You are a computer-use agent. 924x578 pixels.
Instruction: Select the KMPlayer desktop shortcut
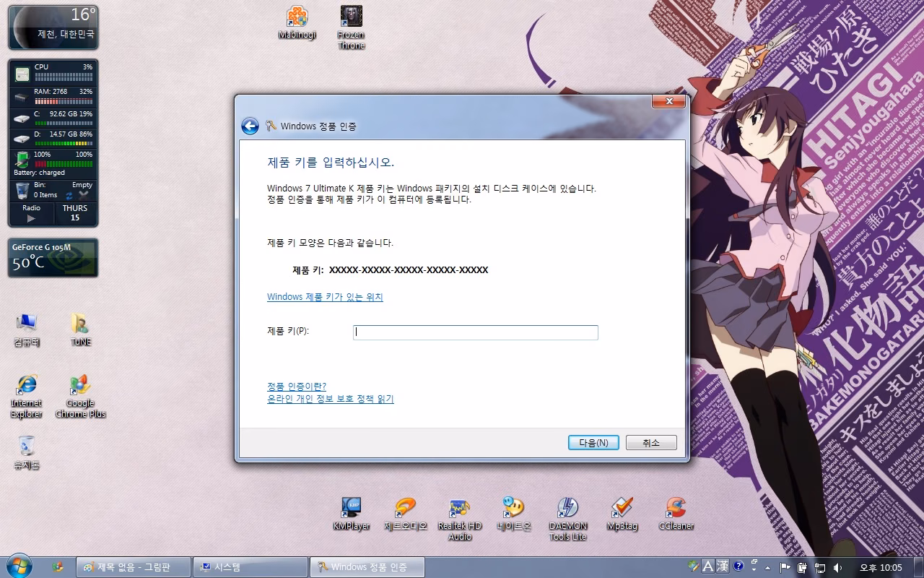[352, 514]
